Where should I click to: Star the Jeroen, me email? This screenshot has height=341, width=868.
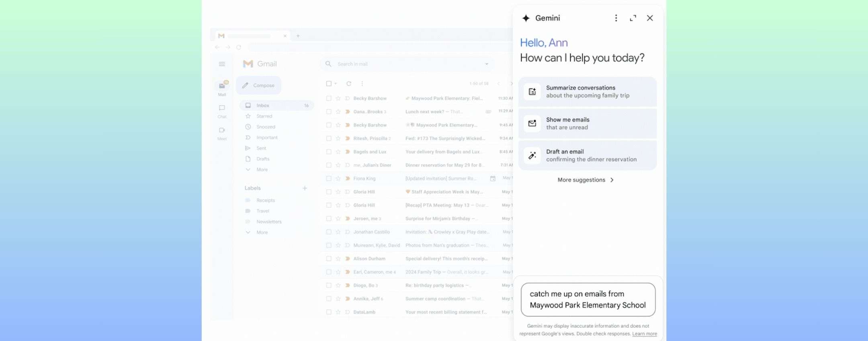coord(338,219)
